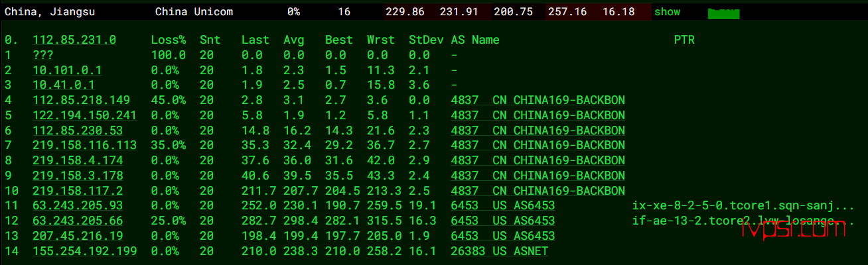
Task: Click 6453 US AS6453 in hop 11 row
Action: point(502,205)
